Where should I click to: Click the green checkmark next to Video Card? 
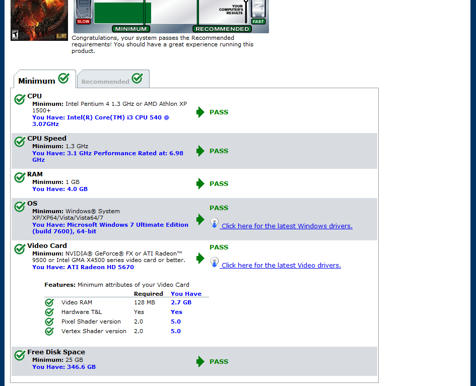(x=20, y=248)
